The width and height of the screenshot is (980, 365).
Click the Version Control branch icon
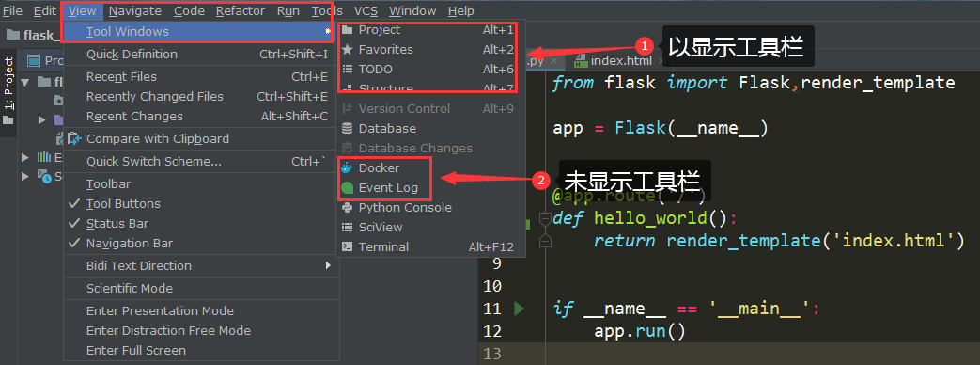(x=347, y=109)
